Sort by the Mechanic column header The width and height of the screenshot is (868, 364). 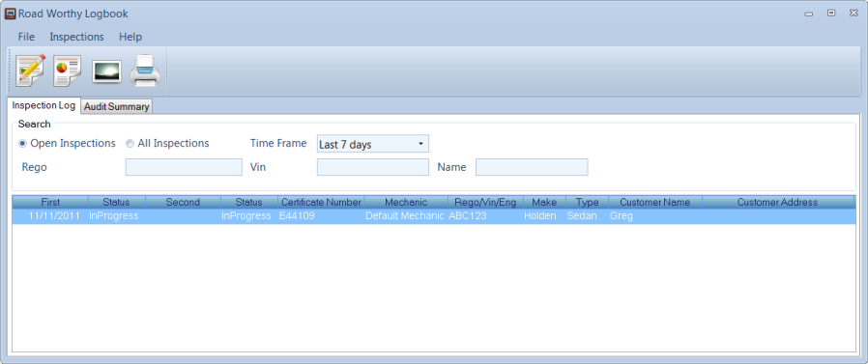point(406,202)
